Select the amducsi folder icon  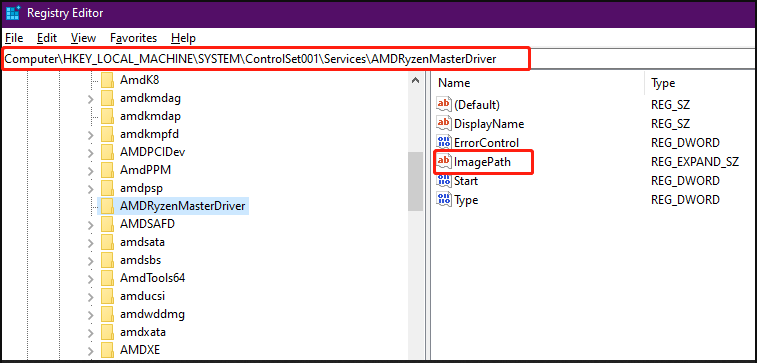107,296
